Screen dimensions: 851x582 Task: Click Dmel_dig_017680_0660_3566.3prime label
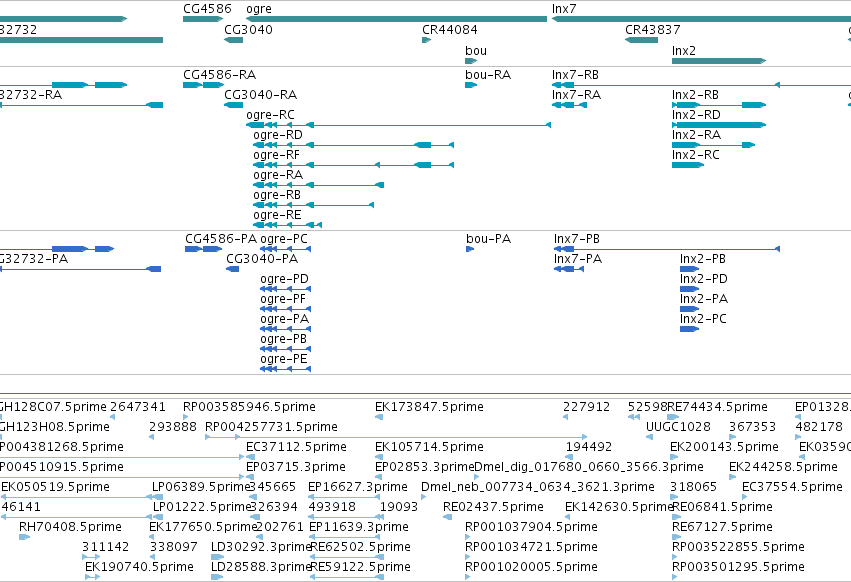click(589, 467)
